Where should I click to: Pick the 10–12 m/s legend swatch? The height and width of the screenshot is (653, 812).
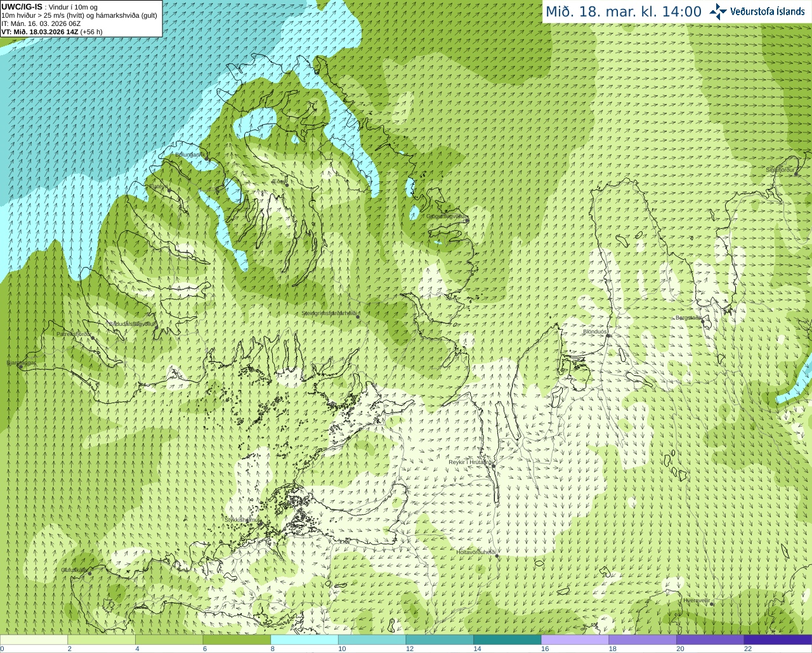372,640
